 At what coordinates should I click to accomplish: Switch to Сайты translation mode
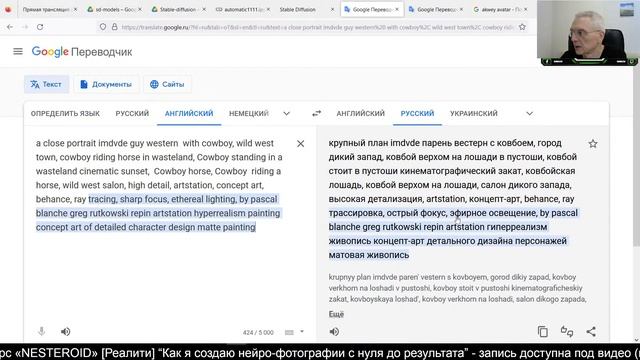(x=167, y=84)
